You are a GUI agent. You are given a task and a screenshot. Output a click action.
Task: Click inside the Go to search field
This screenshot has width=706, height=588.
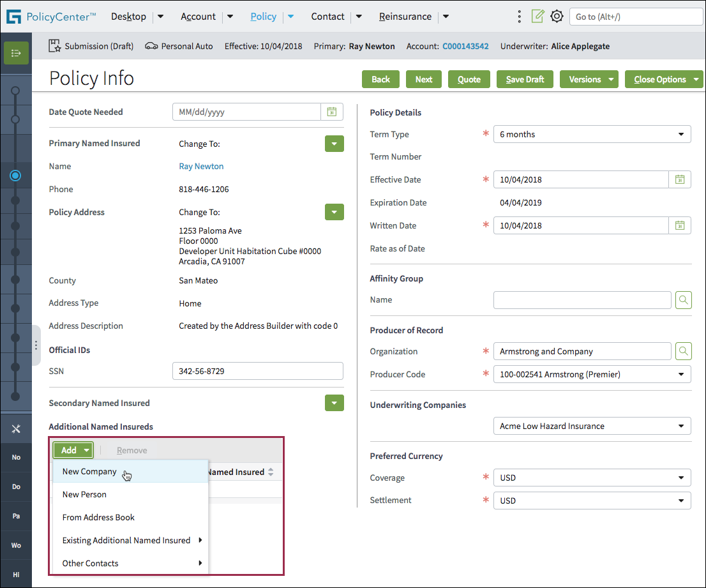point(636,17)
